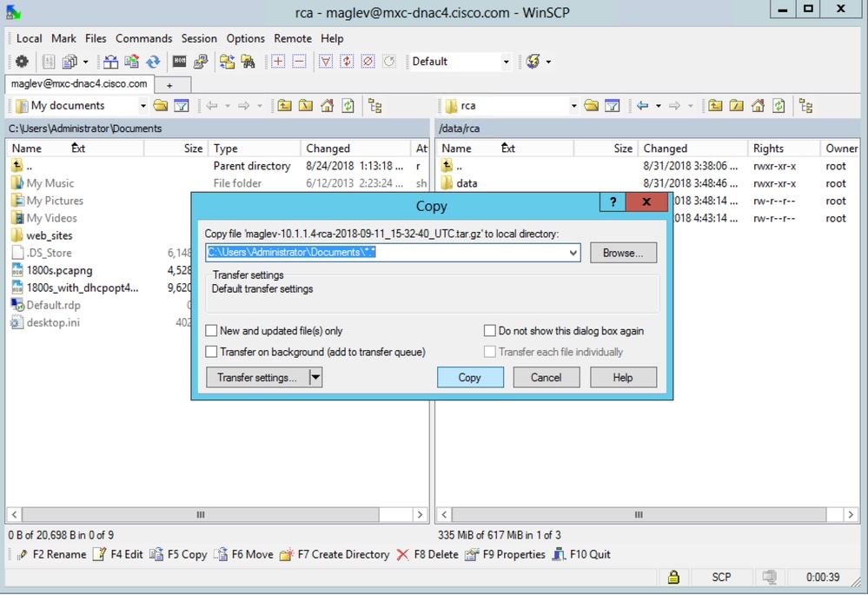Click the Copy dialog question mark help button
This screenshot has height=595, width=868.
tap(613, 202)
